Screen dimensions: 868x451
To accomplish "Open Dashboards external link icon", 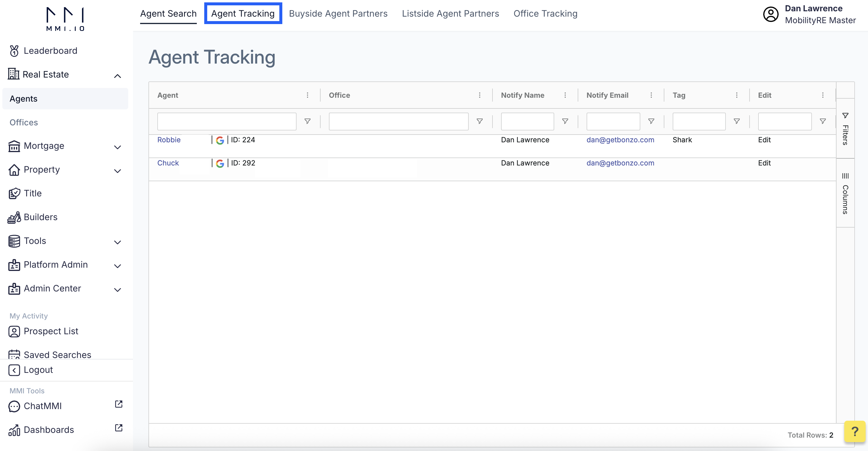I will point(119,428).
